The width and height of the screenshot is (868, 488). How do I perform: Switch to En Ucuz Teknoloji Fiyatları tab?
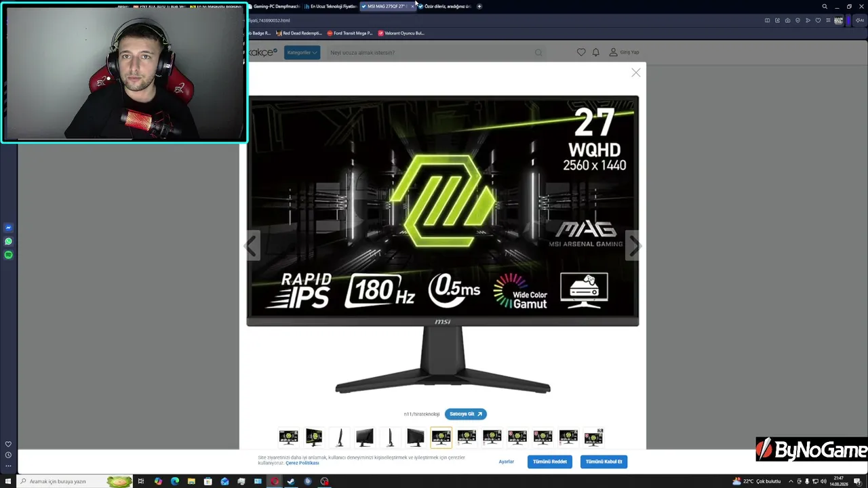330,6
